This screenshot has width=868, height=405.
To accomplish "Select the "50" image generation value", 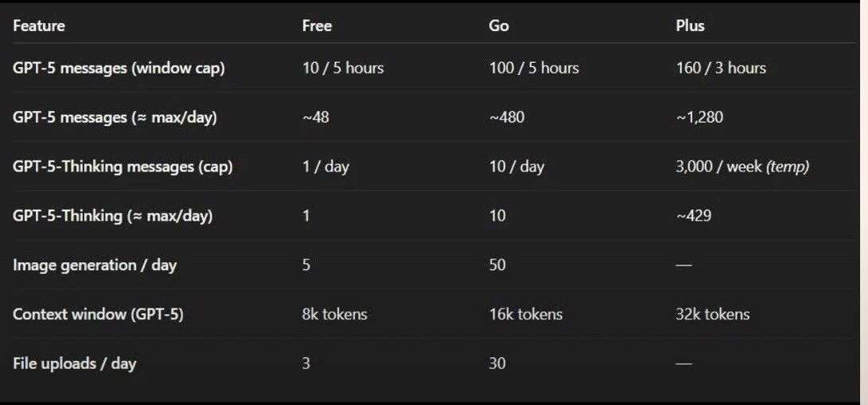I will pos(497,265).
